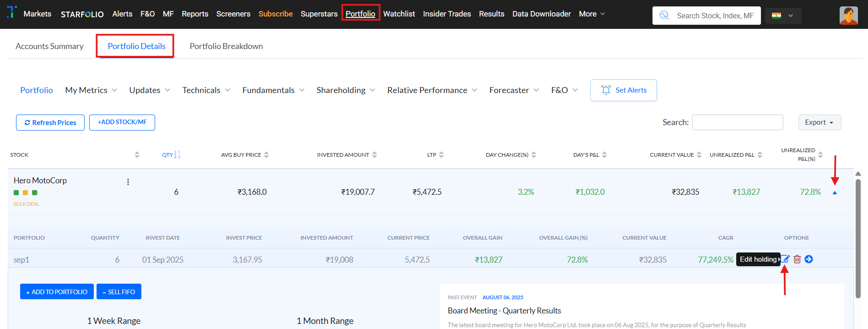Sort by Day Change(%) arrows
Screen dimensions: 868x329
pyautogui.click(x=534, y=155)
